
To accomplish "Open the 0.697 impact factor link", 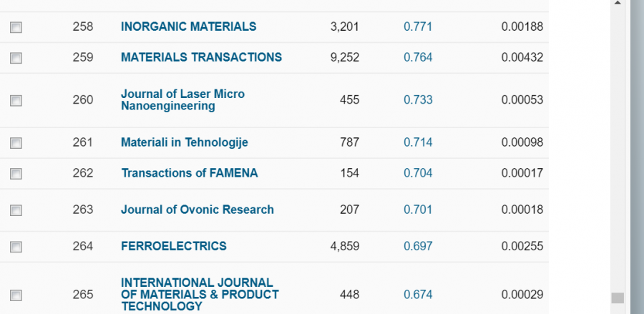I will pyautogui.click(x=418, y=246).
